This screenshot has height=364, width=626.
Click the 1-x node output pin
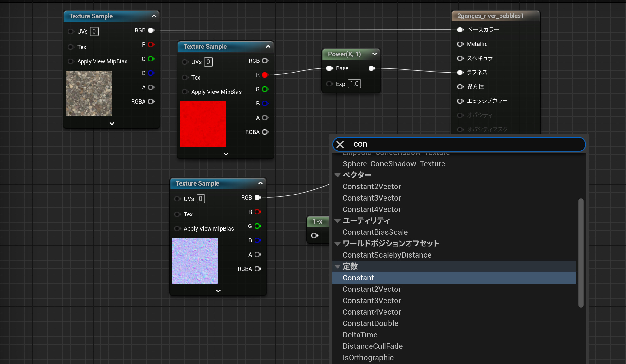314,235
